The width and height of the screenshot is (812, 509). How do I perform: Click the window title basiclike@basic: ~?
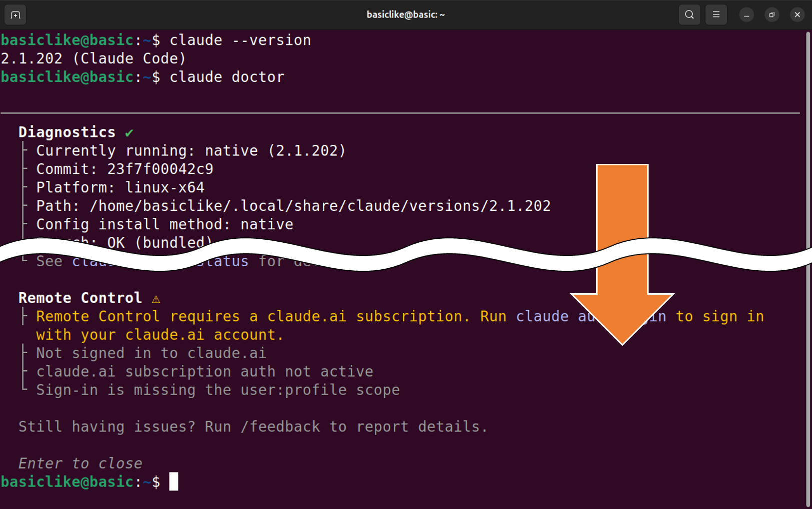click(x=406, y=15)
